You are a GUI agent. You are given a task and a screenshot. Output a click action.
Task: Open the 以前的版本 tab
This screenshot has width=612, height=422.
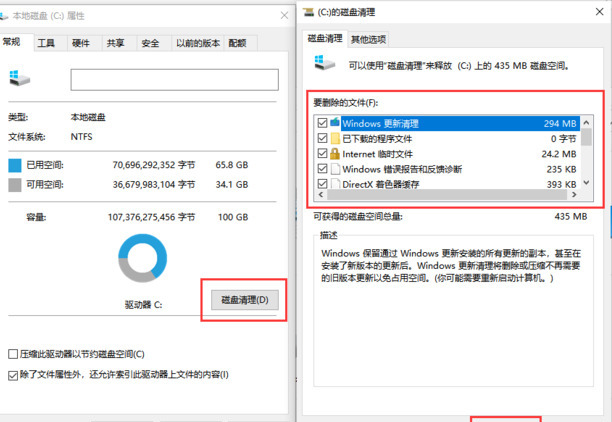pyautogui.click(x=195, y=43)
